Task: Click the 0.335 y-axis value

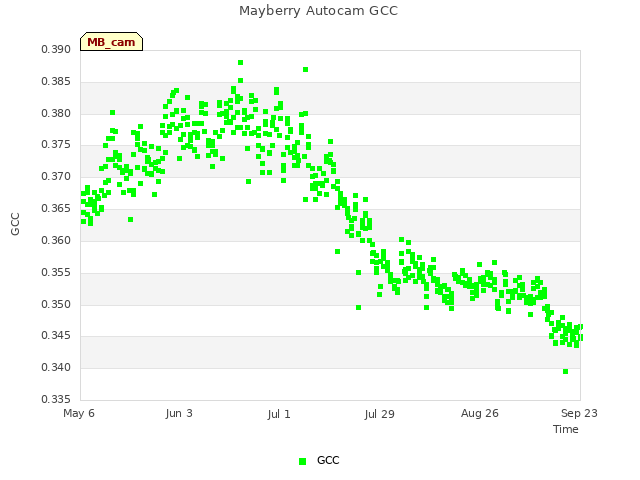Action: tap(56, 399)
